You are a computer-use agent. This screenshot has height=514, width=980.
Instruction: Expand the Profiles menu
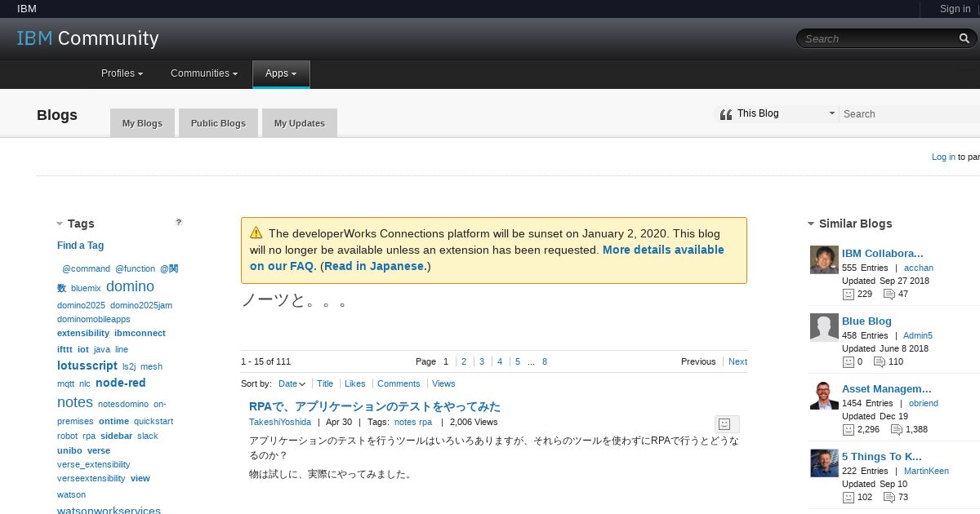pyautogui.click(x=122, y=73)
